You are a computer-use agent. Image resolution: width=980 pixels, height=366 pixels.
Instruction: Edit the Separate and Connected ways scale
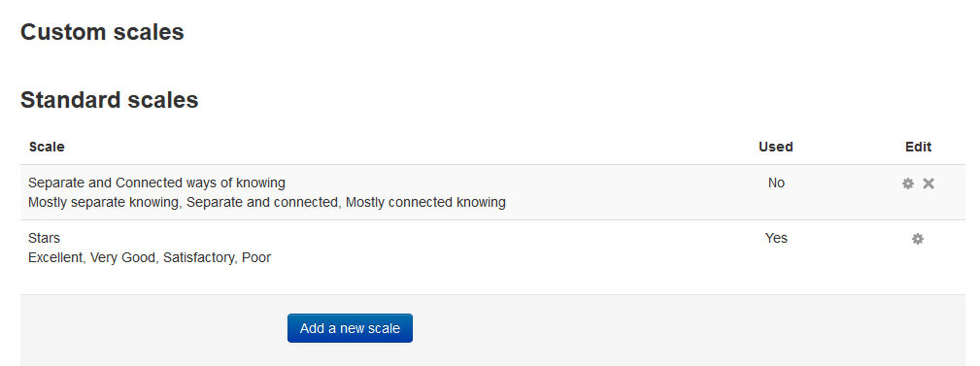[x=908, y=183]
